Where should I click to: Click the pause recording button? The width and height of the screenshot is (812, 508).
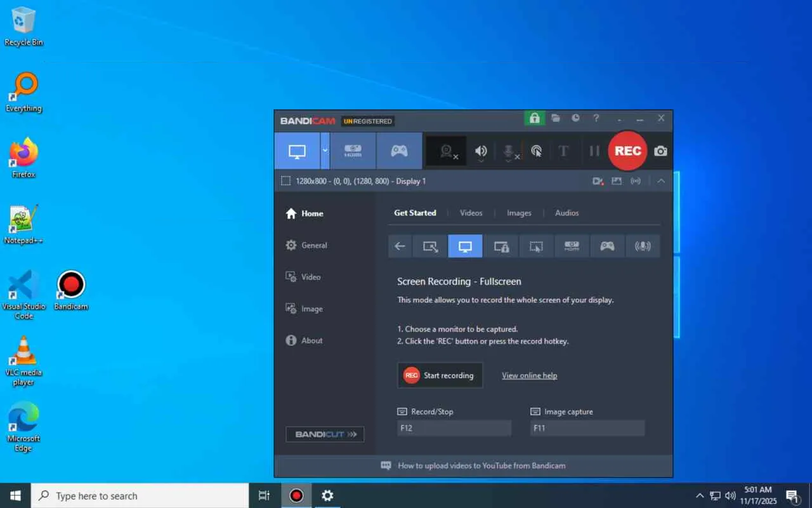click(594, 151)
